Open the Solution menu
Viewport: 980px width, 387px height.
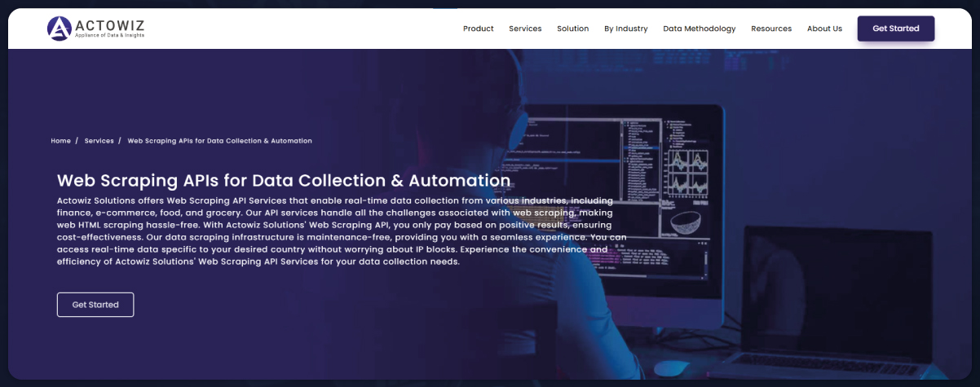click(x=573, y=29)
